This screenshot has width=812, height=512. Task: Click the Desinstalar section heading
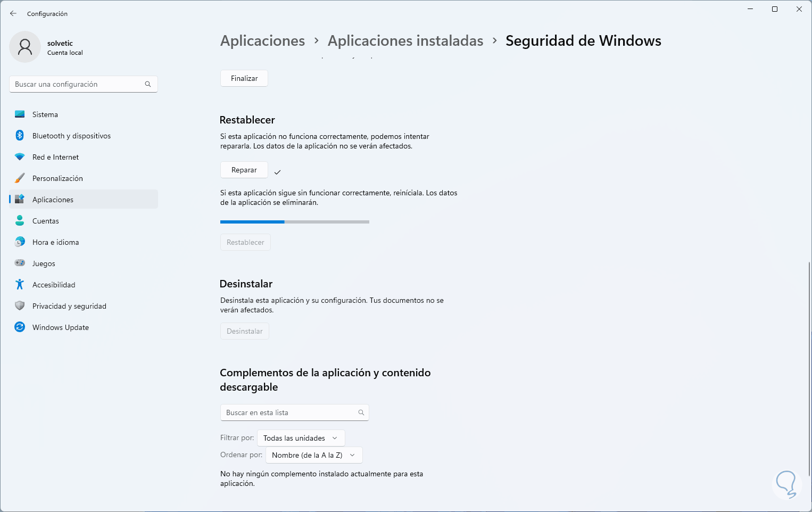pyautogui.click(x=246, y=284)
